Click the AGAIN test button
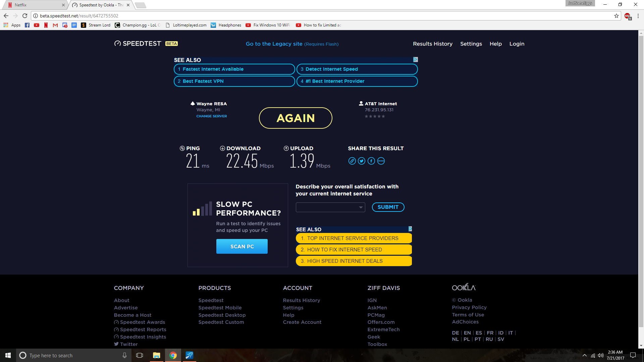This screenshot has height=362, width=644. [296, 118]
